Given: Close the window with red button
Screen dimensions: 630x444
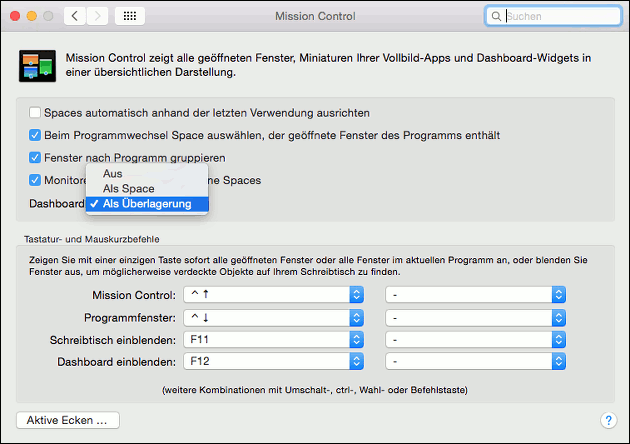Looking at the screenshot, I should click(x=15, y=16).
